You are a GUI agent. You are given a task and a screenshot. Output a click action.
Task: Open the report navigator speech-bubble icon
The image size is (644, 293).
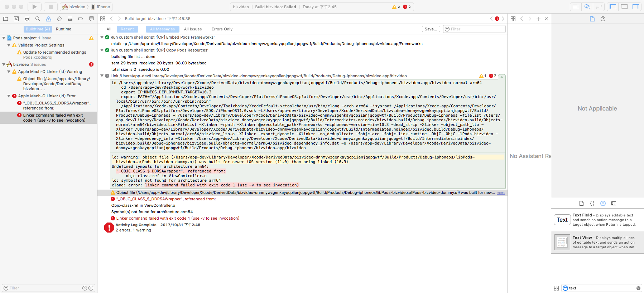click(91, 19)
